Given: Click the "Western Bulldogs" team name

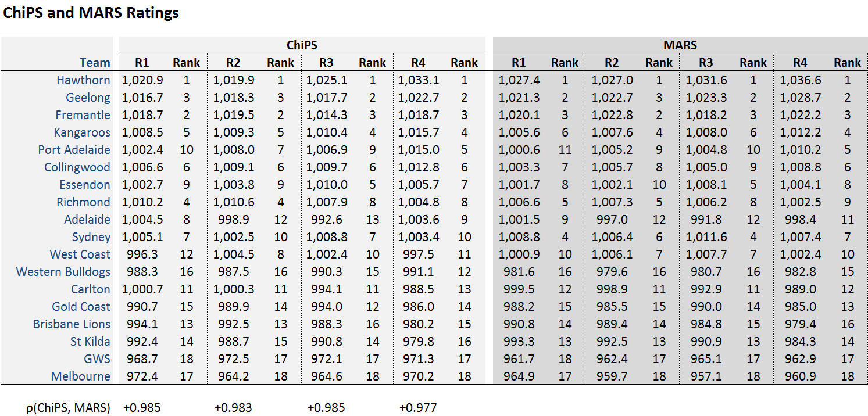Looking at the screenshot, I should [63, 272].
